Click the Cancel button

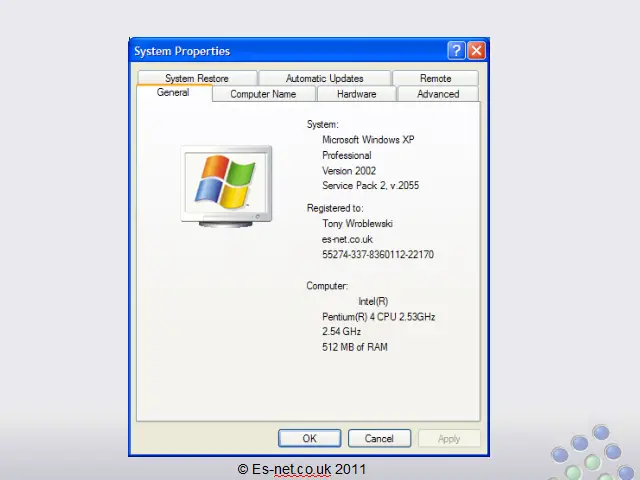point(379,438)
